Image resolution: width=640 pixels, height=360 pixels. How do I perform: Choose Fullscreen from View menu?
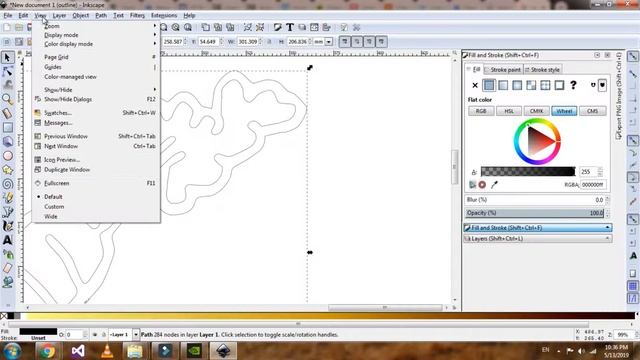pos(96,183)
